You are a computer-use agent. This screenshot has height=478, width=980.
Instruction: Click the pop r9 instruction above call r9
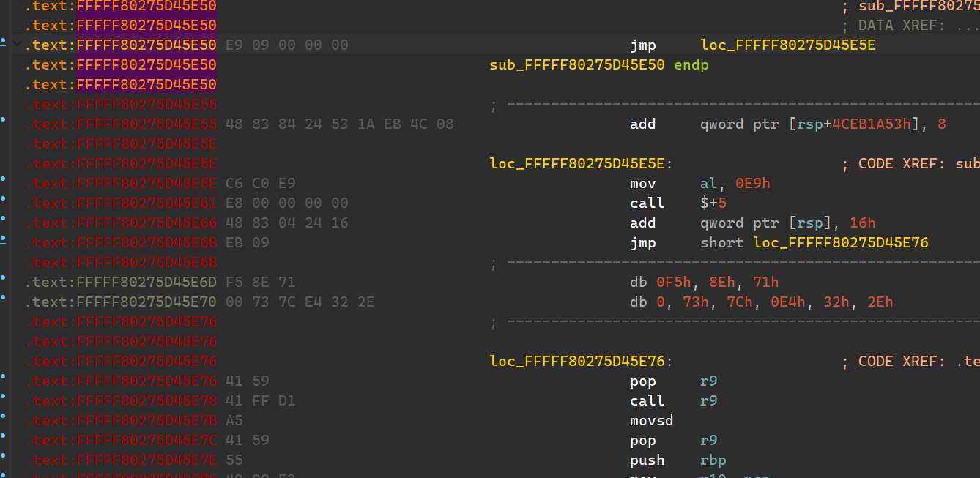[x=674, y=381]
